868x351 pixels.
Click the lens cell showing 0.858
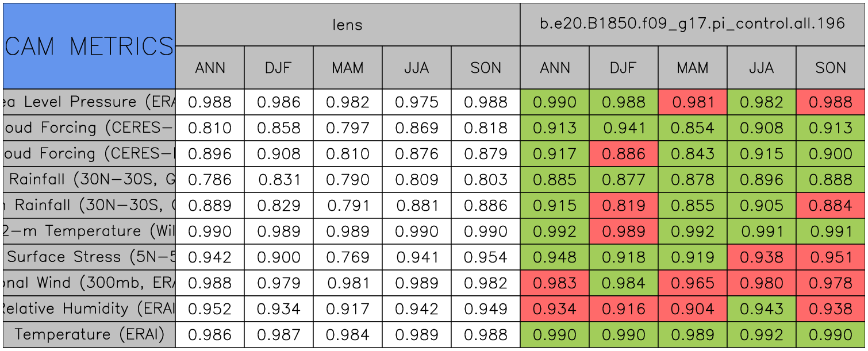(278, 128)
